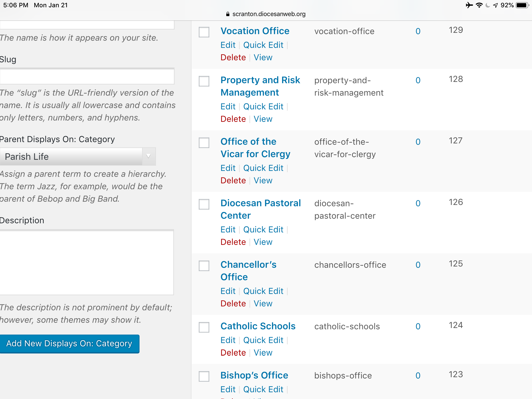This screenshot has height=399, width=532.
Task: Click inside the Slug text field
Action: 87,76
